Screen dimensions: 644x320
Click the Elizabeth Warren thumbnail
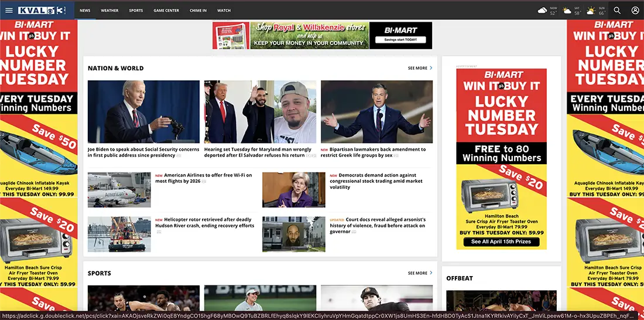click(294, 190)
